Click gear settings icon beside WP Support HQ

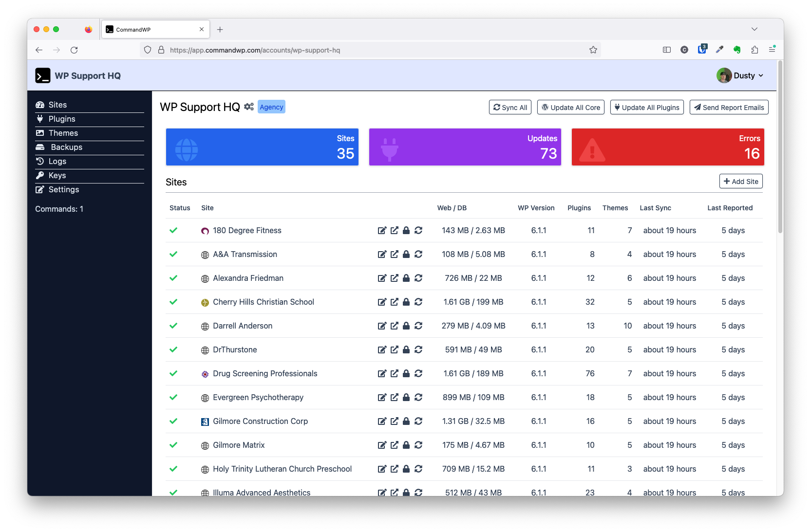(249, 107)
